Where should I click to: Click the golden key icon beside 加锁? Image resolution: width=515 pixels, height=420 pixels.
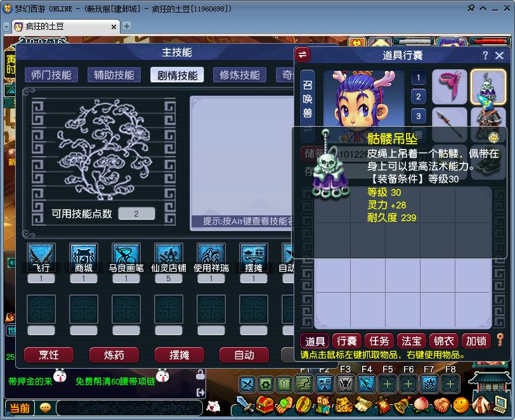tap(500, 340)
